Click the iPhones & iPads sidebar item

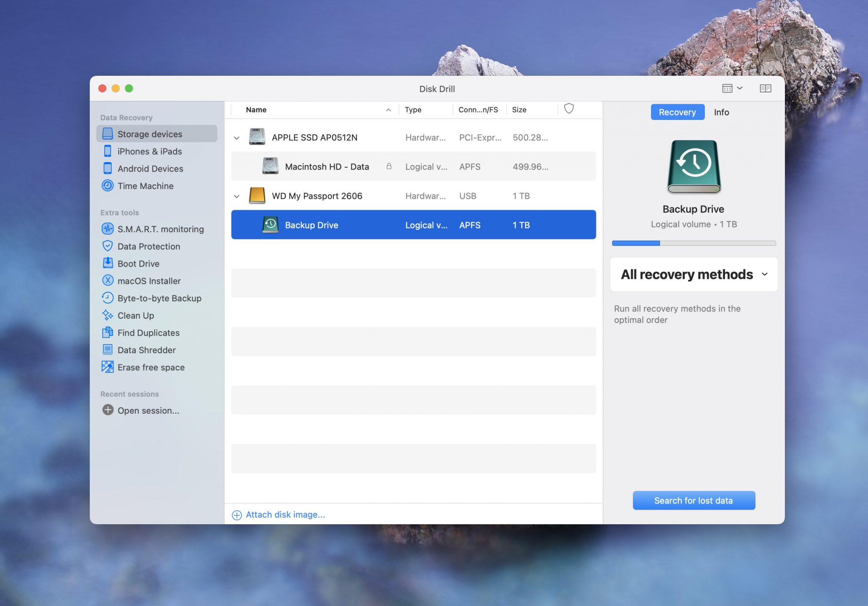pos(149,150)
